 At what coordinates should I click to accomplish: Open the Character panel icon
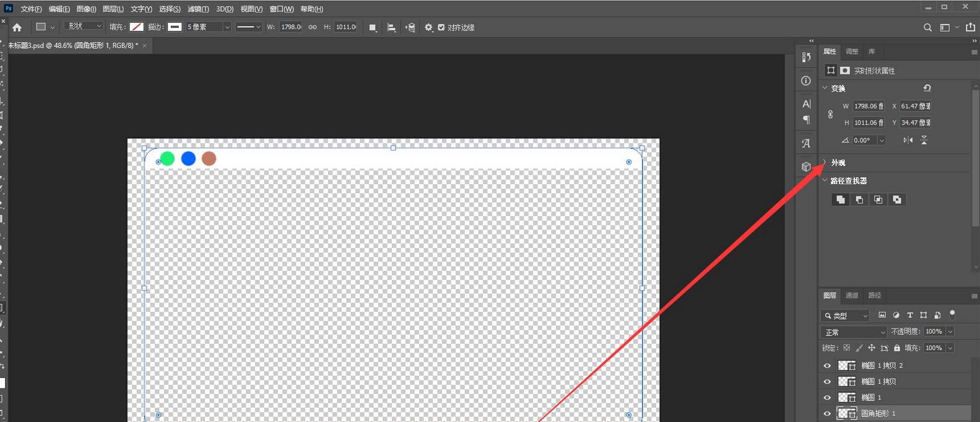point(806,103)
